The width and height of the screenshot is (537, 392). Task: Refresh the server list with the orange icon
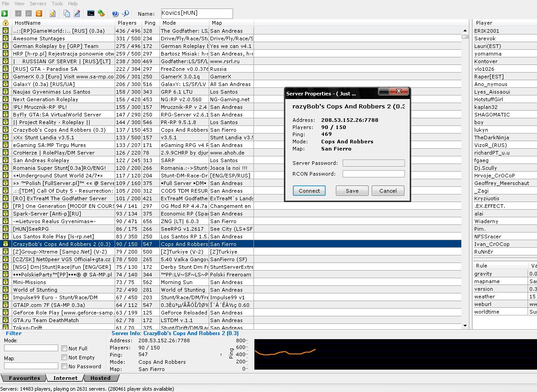(39, 13)
